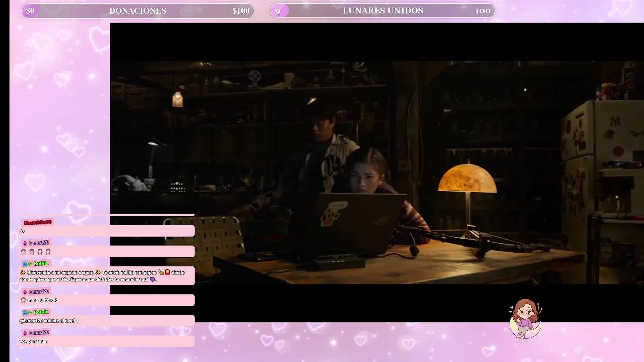
Task: Click the fries emoji in the welcome message
Action: pyautogui.click(x=167, y=273)
